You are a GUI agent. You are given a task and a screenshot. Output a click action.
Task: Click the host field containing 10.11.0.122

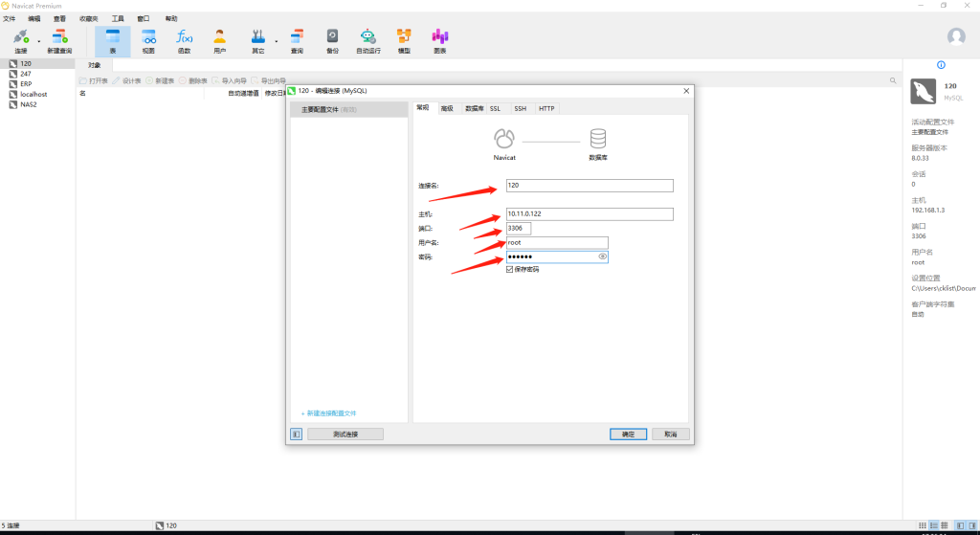[x=590, y=214]
